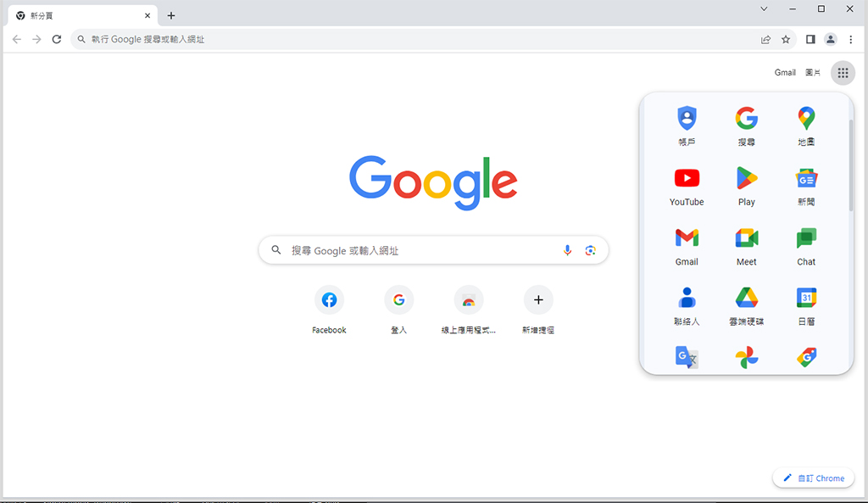Share this page via share icon
The image size is (868, 503).
(765, 39)
